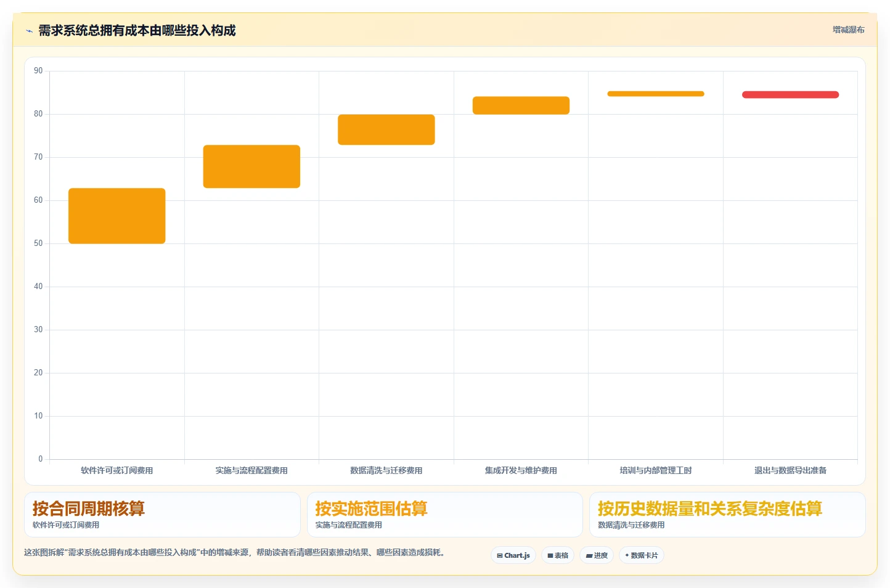
Task: Click the Chart.js tag chip
Action: (513, 555)
